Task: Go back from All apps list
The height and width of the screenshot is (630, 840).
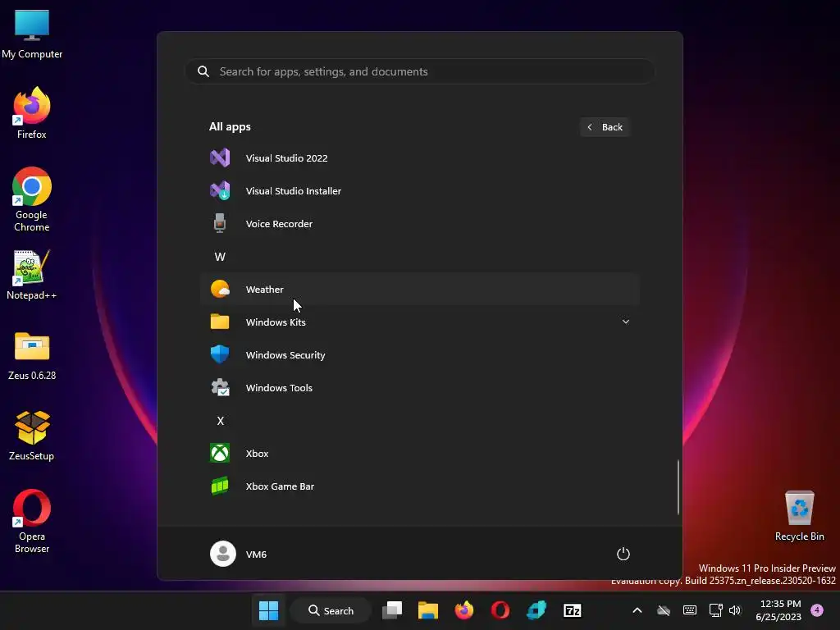Action: pyautogui.click(x=605, y=127)
